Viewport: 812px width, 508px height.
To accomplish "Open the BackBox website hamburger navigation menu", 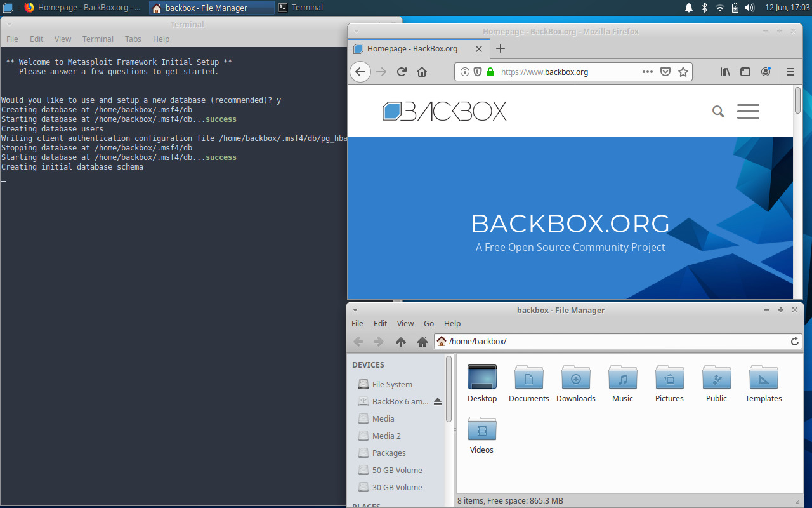I will click(748, 111).
